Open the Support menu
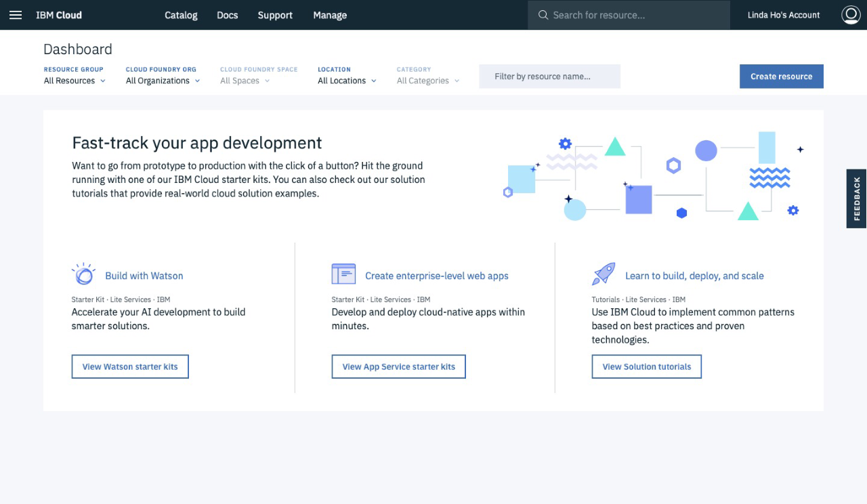The image size is (867, 504). [275, 15]
